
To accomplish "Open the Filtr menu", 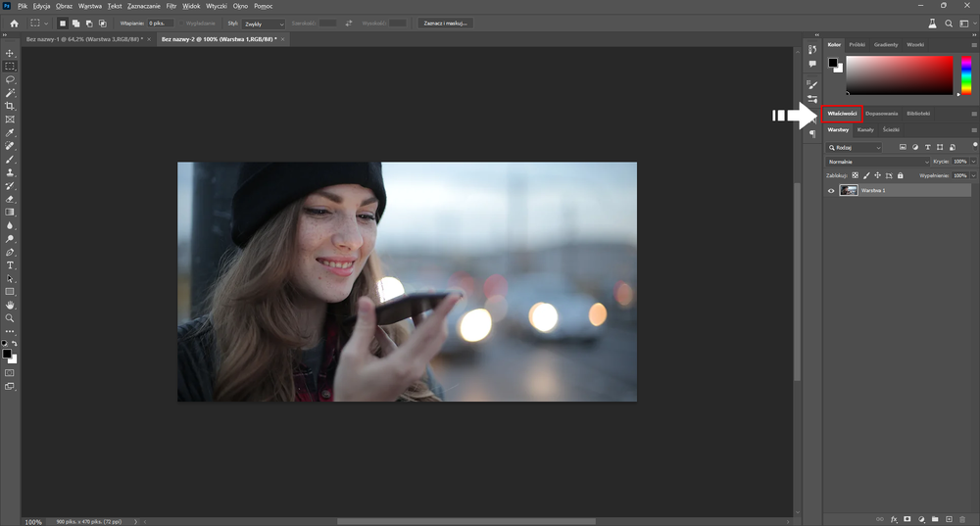I will click(171, 6).
